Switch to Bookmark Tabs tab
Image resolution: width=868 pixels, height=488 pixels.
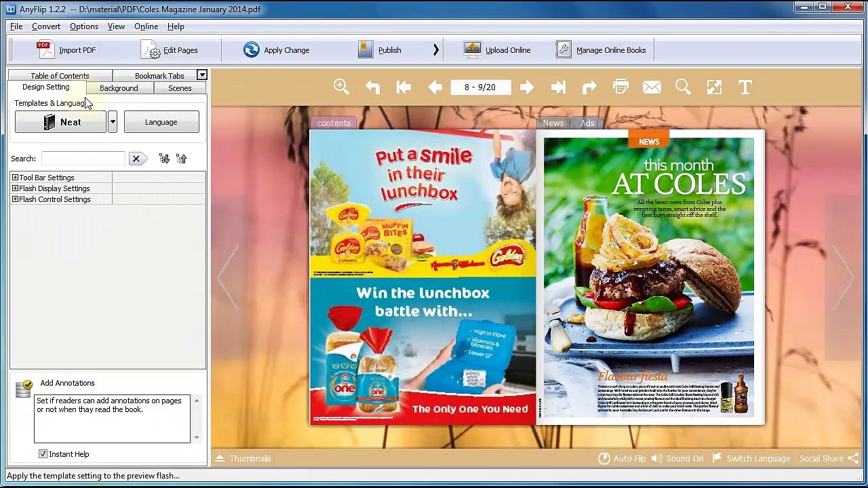(159, 75)
